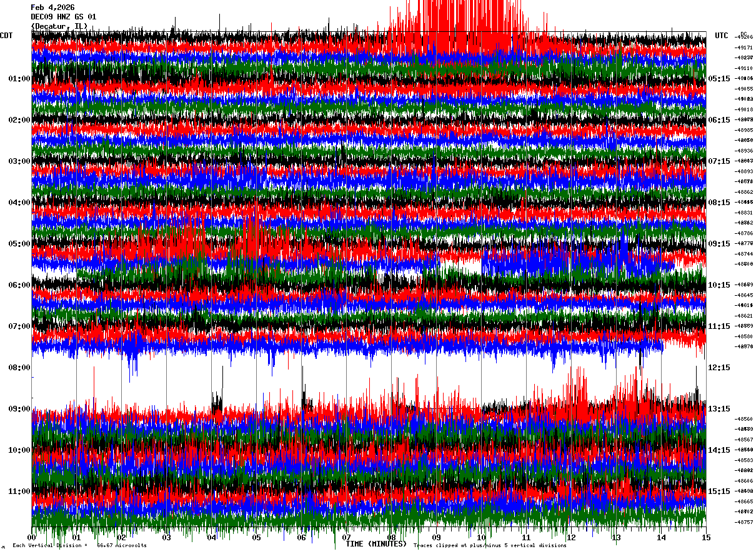
Task: Select minute tick 10 on bottom axis
Action: (x=482, y=537)
